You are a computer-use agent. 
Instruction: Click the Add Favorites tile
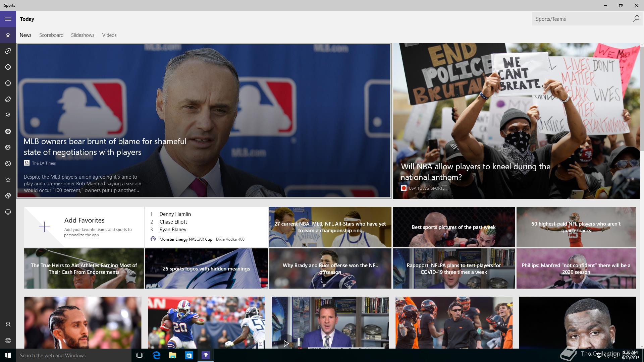84,227
